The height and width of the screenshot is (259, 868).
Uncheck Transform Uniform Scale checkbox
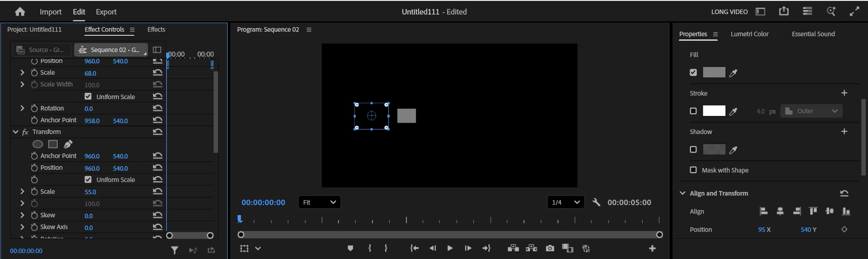[88, 179]
